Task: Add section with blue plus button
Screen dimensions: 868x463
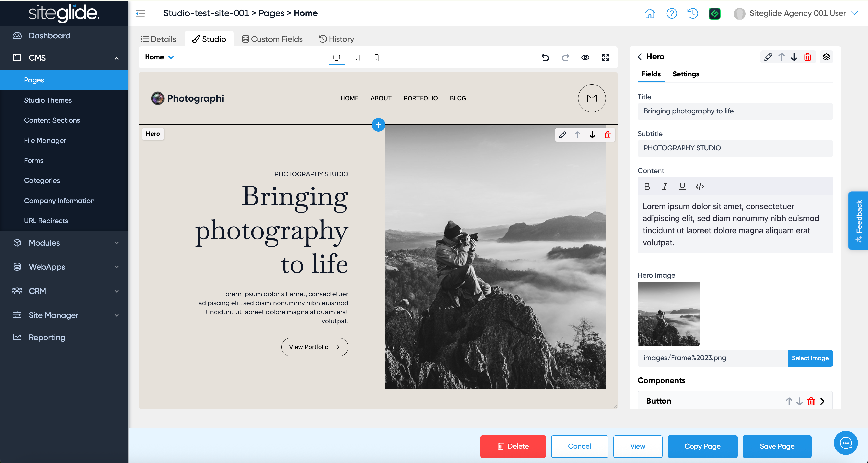Action: (x=378, y=125)
